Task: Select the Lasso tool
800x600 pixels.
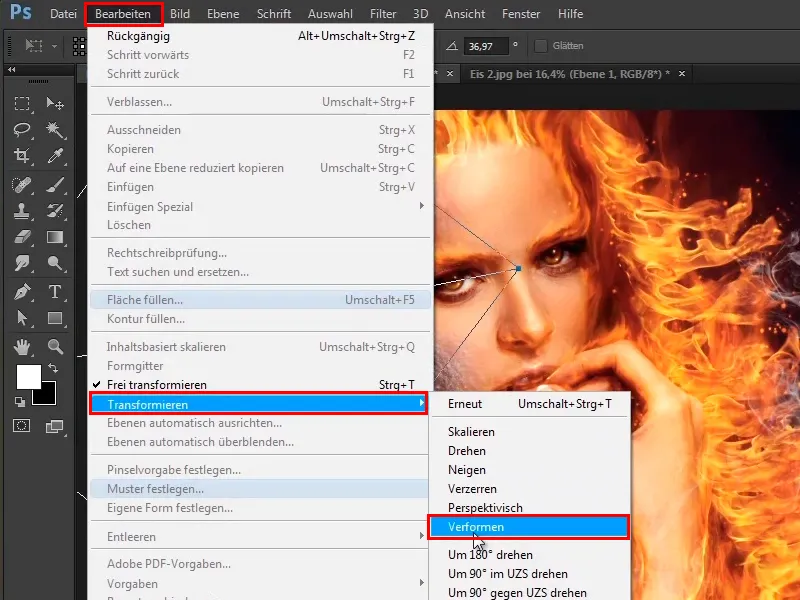Action: pos(22,130)
